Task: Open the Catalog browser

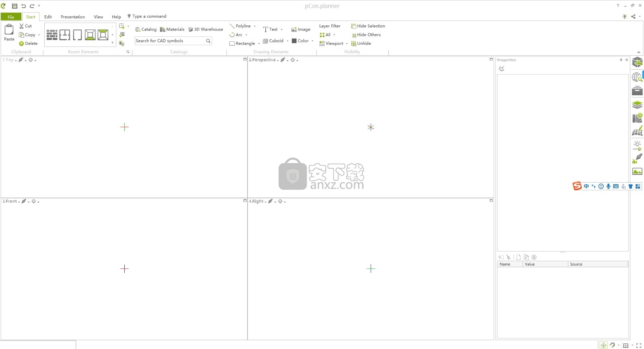Action: (146, 29)
